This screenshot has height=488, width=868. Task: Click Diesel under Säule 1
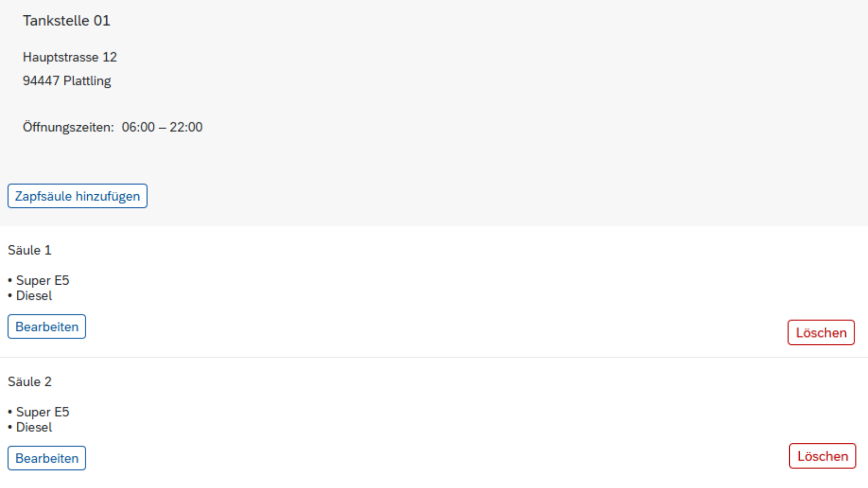point(34,296)
